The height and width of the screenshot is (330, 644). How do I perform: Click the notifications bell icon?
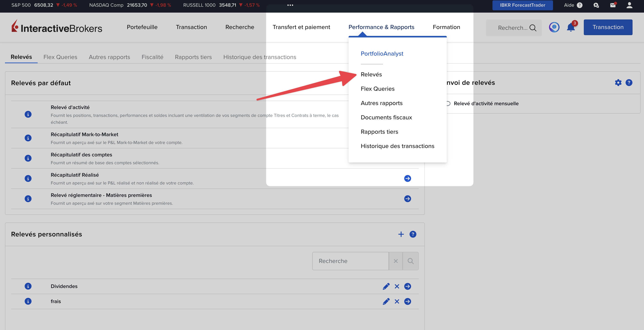point(570,27)
